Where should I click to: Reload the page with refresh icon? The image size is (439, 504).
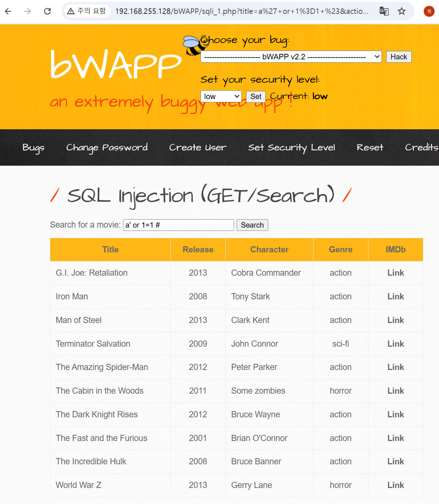tap(47, 11)
